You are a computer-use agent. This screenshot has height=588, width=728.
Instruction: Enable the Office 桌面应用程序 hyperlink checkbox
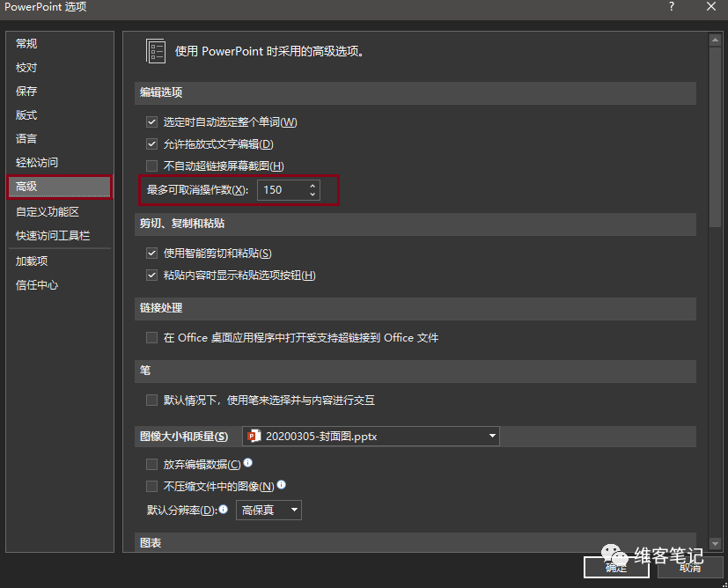point(151,337)
